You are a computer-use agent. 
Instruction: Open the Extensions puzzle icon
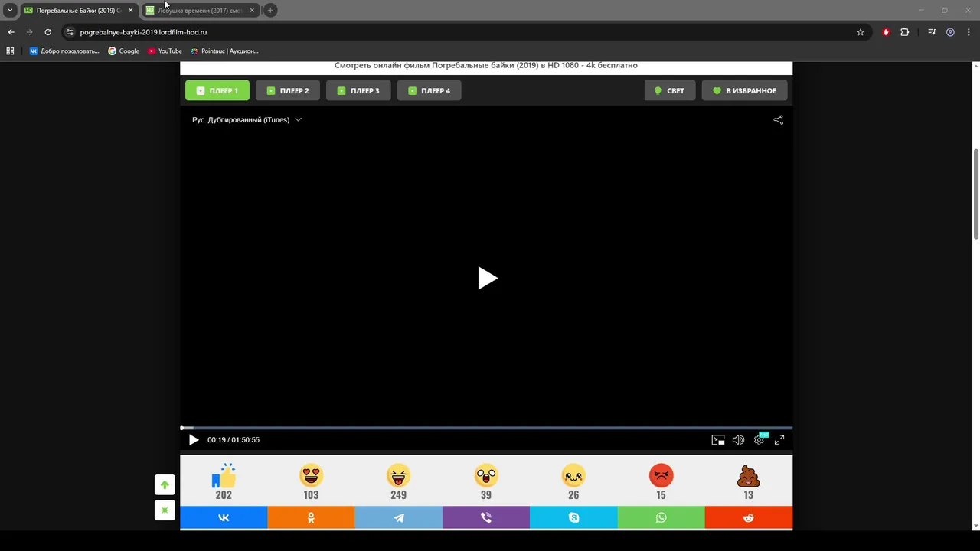[905, 32]
